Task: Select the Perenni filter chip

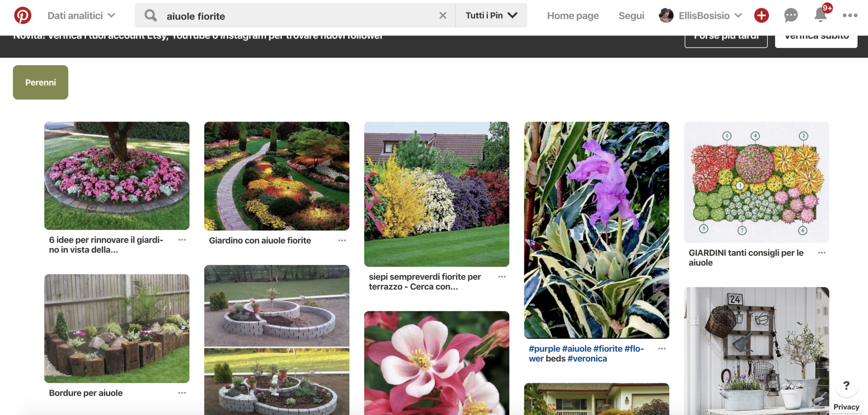Action: (x=41, y=83)
